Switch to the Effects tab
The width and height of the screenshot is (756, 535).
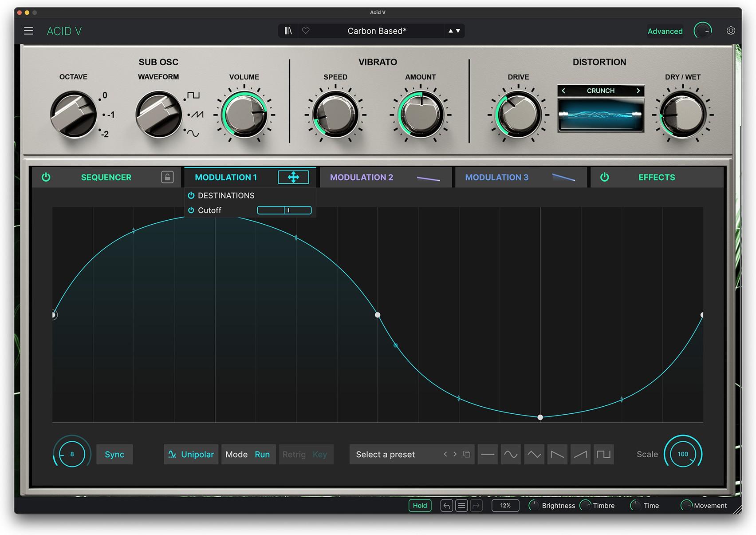657,177
